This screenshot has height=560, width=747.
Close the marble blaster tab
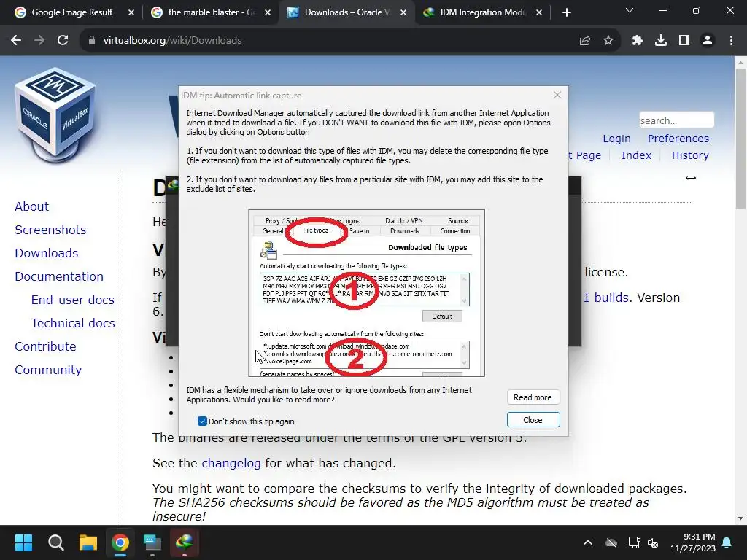tap(268, 12)
